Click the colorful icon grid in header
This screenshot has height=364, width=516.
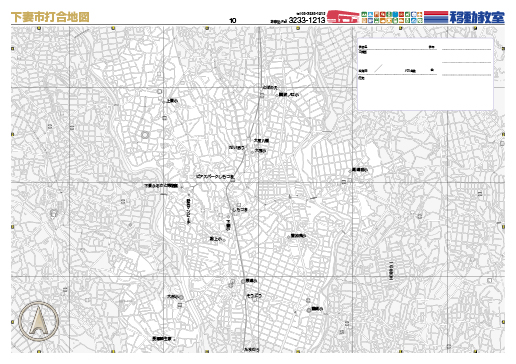(392, 17)
